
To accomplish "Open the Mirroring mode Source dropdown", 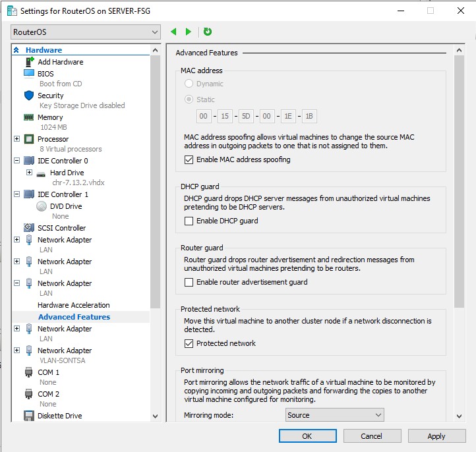I will [x=334, y=414].
